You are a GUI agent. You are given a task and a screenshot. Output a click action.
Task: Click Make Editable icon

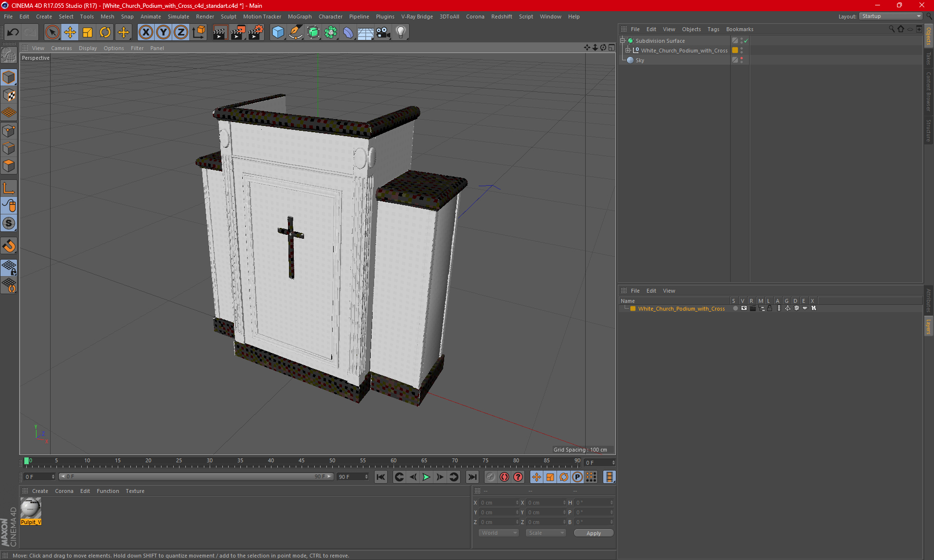click(x=9, y=56)
